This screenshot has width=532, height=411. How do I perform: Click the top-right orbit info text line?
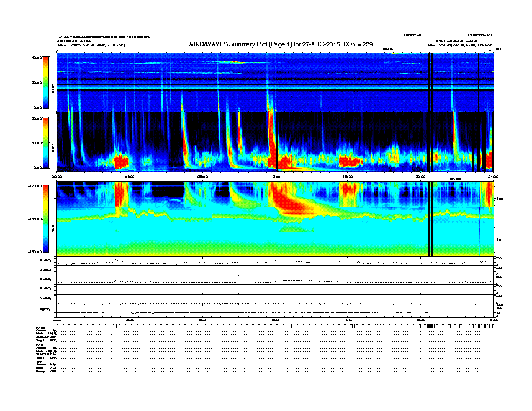(461, 45)
